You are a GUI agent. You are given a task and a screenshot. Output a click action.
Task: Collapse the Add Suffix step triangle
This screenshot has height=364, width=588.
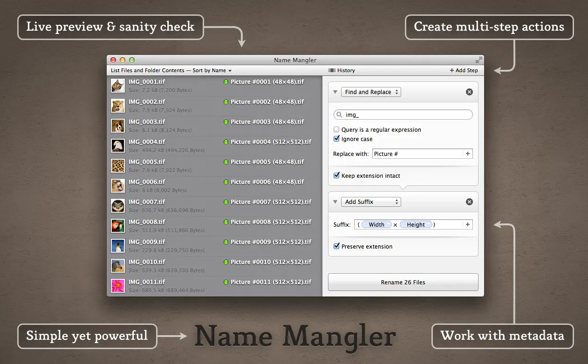click(335, 202)
